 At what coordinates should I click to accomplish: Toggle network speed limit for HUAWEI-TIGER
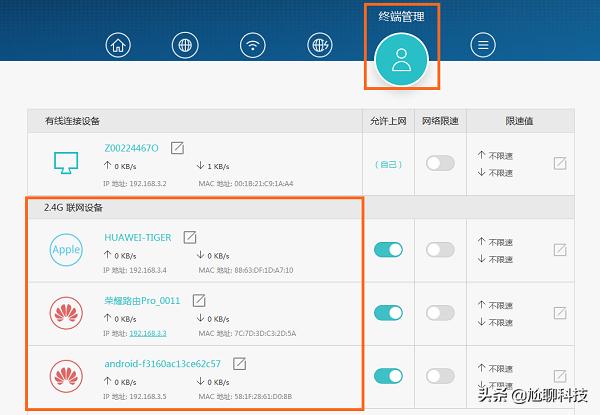[x=440, y=250]
